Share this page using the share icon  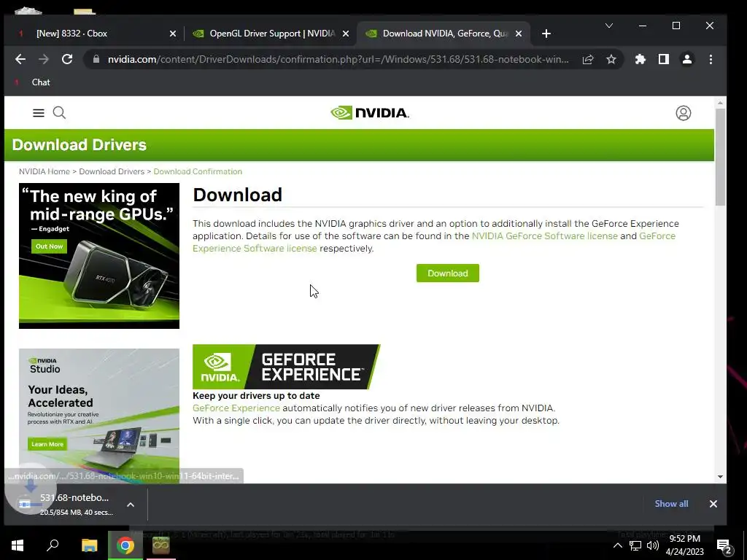(588, 59)
